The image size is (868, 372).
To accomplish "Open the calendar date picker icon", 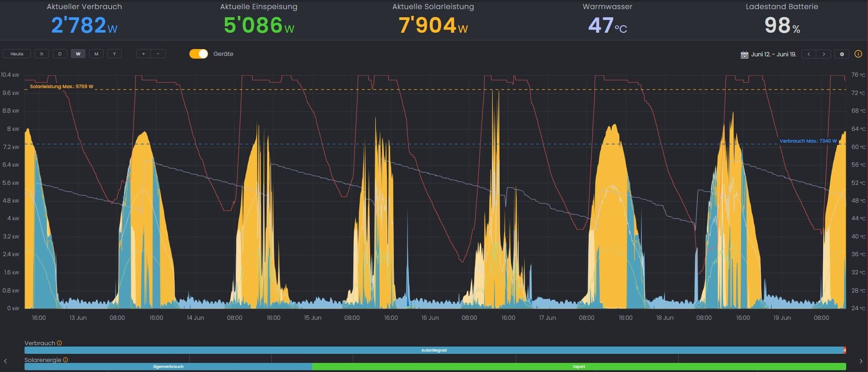I will pos(744,55).
